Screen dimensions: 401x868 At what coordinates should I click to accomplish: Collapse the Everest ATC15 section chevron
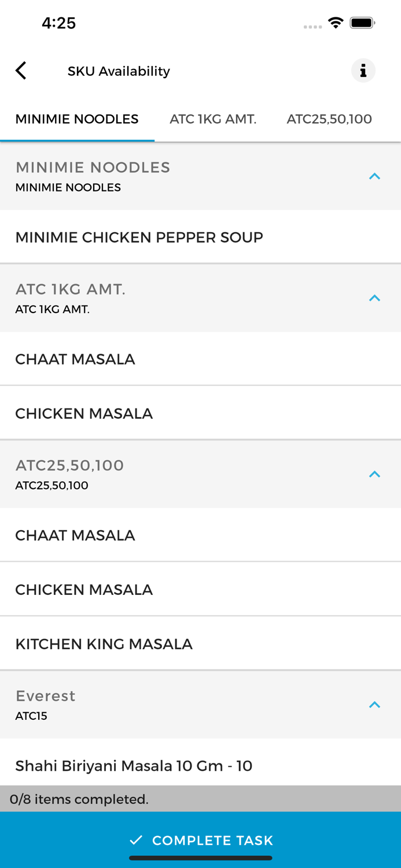[x=375, y=705]
